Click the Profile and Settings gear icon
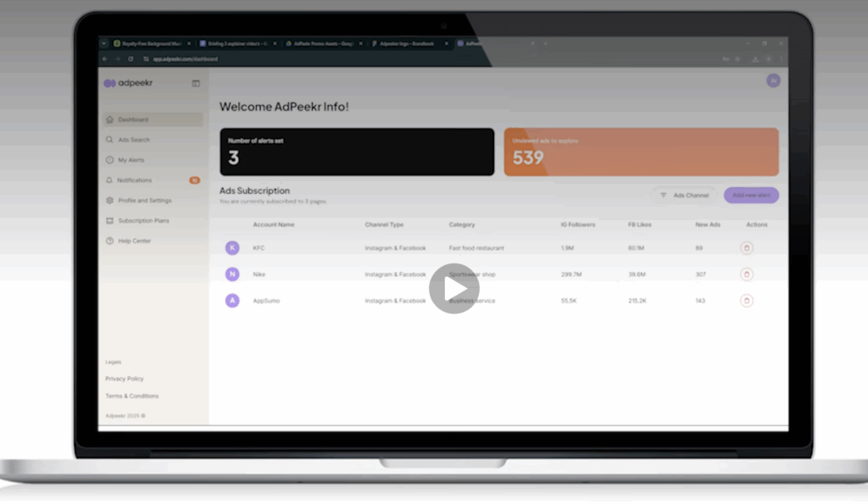The width and height of the screenshot is (868, 504). pos(109,200)
